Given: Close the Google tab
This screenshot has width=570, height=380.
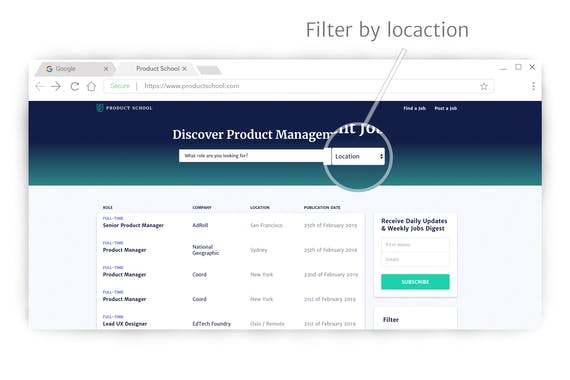Looking at the screenshot, I should pyautogui.click(x=106, y=69).
